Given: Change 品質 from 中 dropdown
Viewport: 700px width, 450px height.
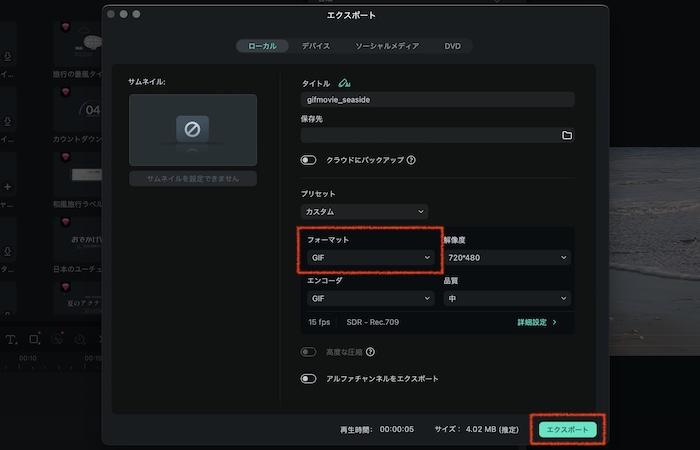Looking at the screenshot, I should pos(507,298).
